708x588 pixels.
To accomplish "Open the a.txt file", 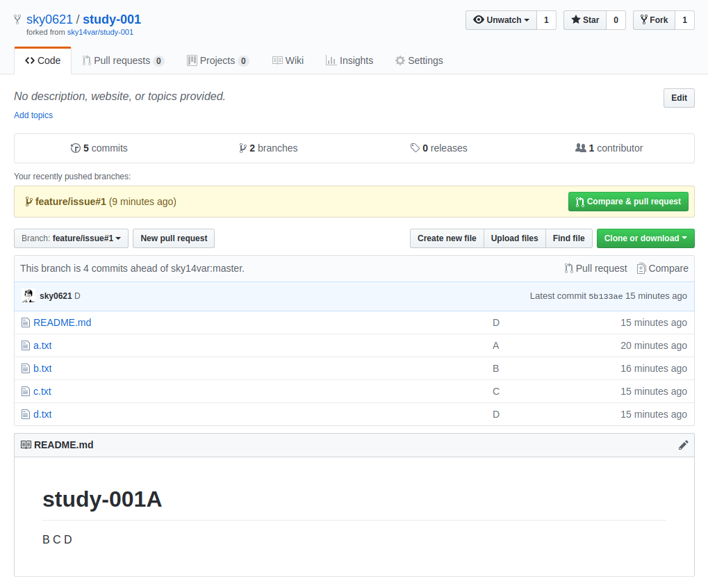I will (x=42, y=345).
